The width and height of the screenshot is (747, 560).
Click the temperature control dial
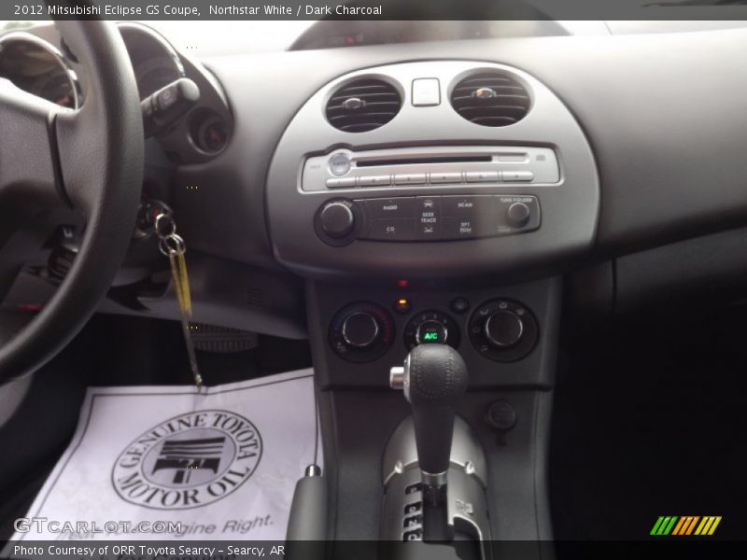pos(360,329)
